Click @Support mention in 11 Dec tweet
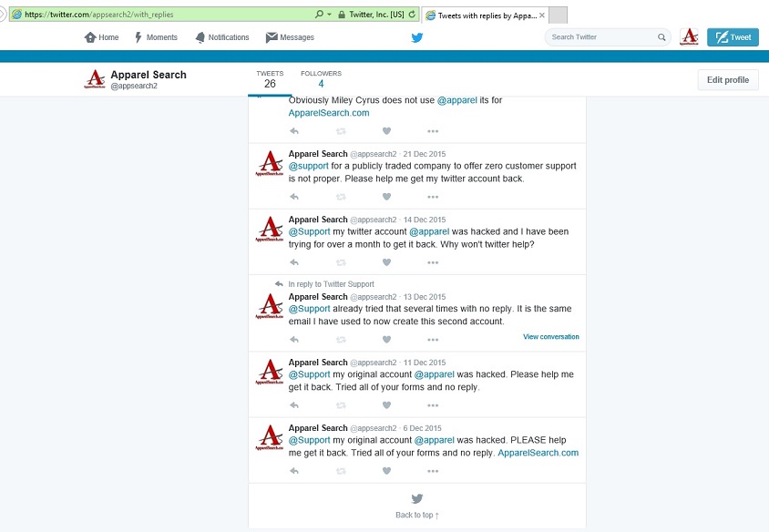 [x=309, y=374]
